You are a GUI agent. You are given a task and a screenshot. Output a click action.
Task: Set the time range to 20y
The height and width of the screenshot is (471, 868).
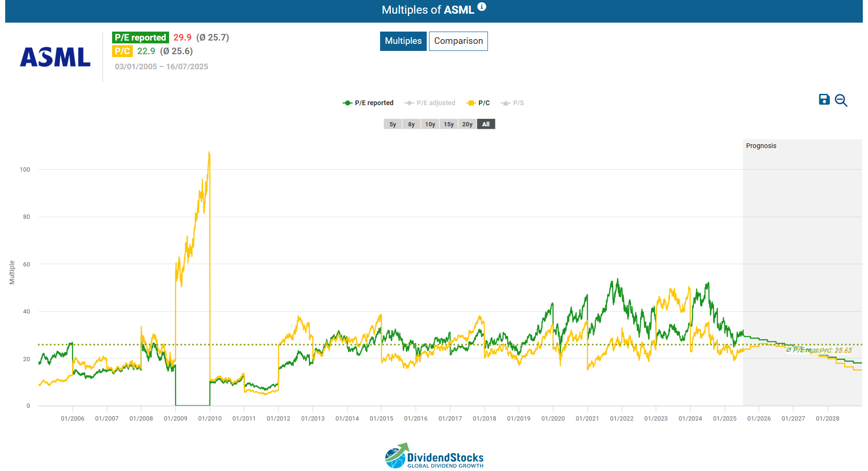point(467,124)
